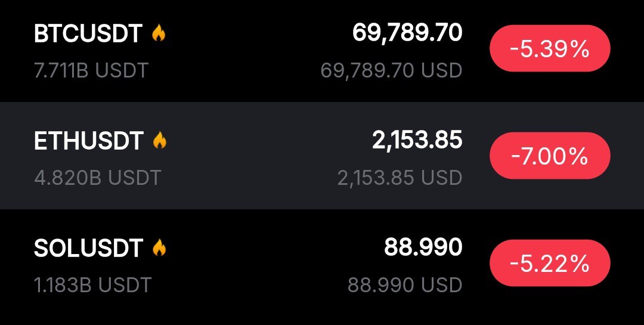Toggle the -7.00% change badge for ETHUSDT
644x325 pixels.
(549, 156)
